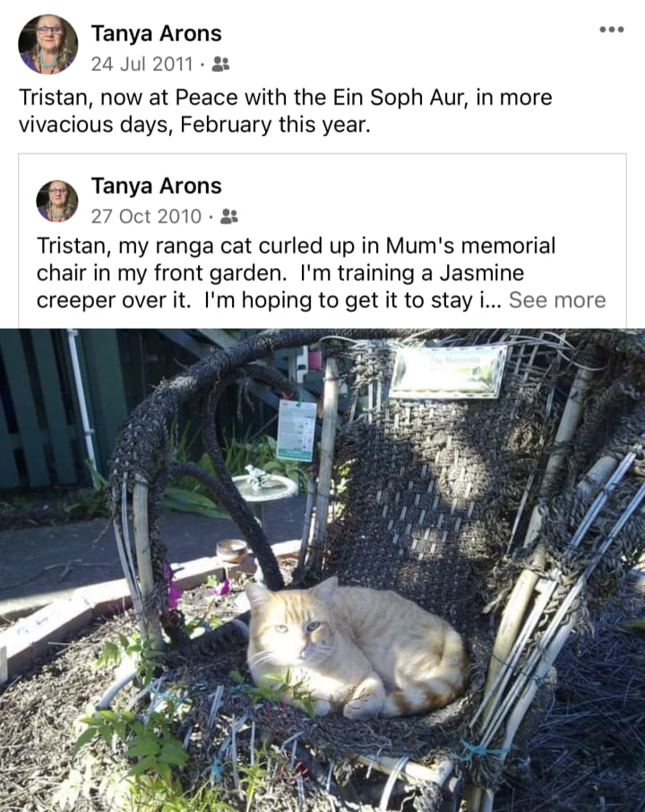
Task: Open Tanya Arons' profile from the shared post name
Action: pos(157,186)
